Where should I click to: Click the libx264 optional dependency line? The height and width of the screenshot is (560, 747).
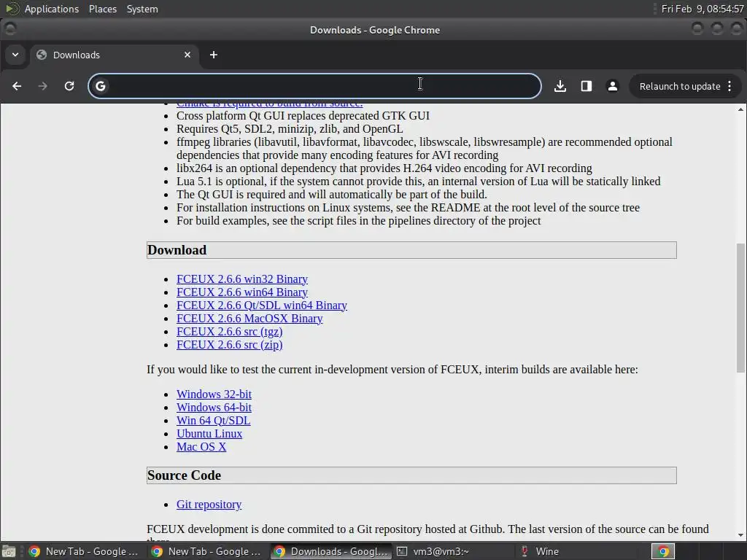(384, 168)
